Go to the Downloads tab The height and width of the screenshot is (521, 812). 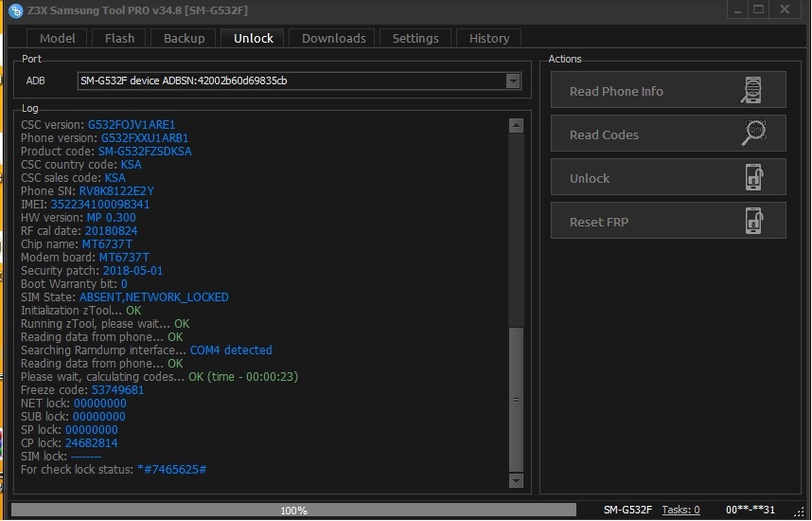pyautogui.click(x=333, y=38)
